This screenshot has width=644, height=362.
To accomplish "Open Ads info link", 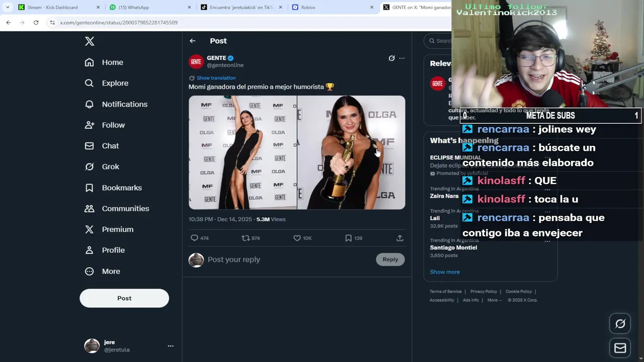I will click(x=471, y=300).
